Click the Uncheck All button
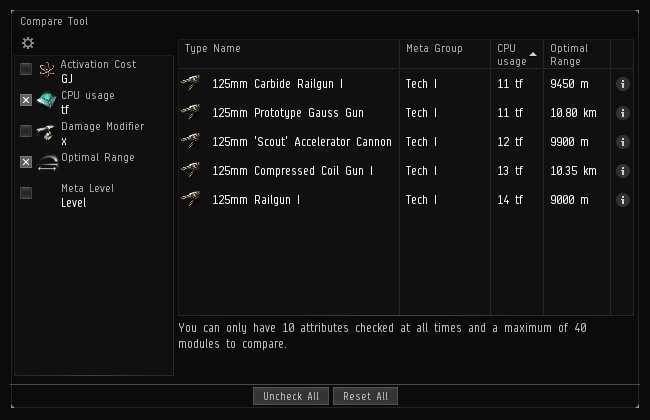This screenshot has height=420, width=650. click(x=291, y=396)
